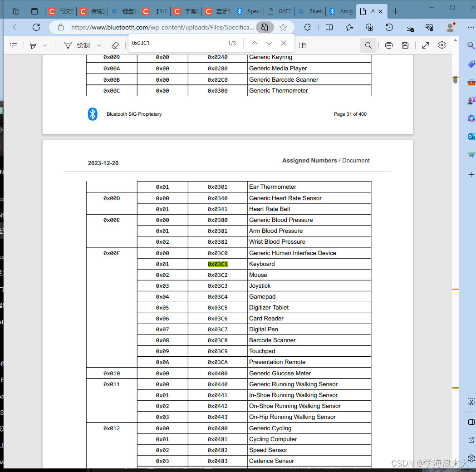Screen dimensions: 476x472
Task: Open browsing history clock icon
Action: click(x=389, y=27)
